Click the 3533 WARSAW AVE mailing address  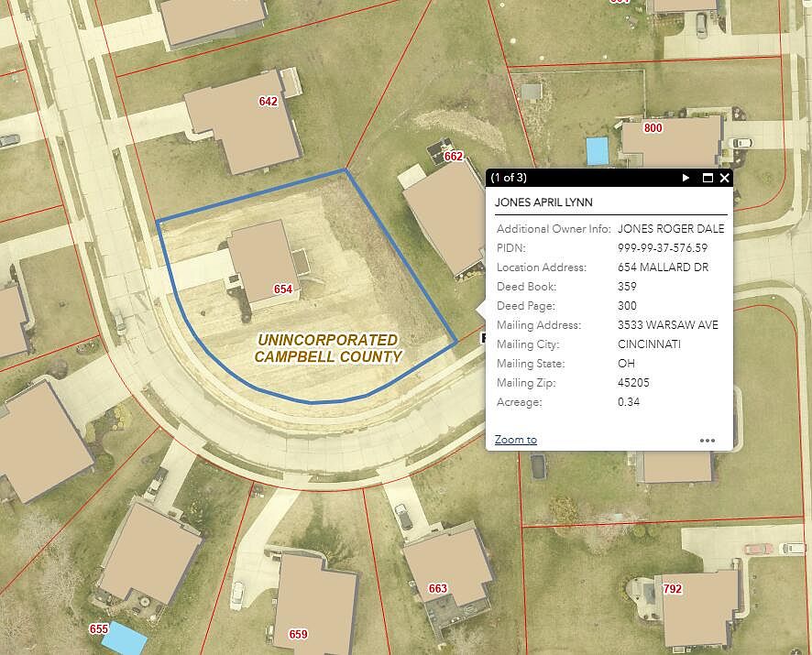click(x=668, y=325)
